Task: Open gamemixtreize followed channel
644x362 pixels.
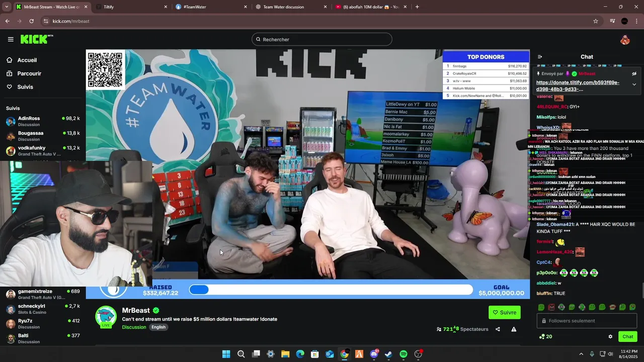Action: [x=43, y=294]
